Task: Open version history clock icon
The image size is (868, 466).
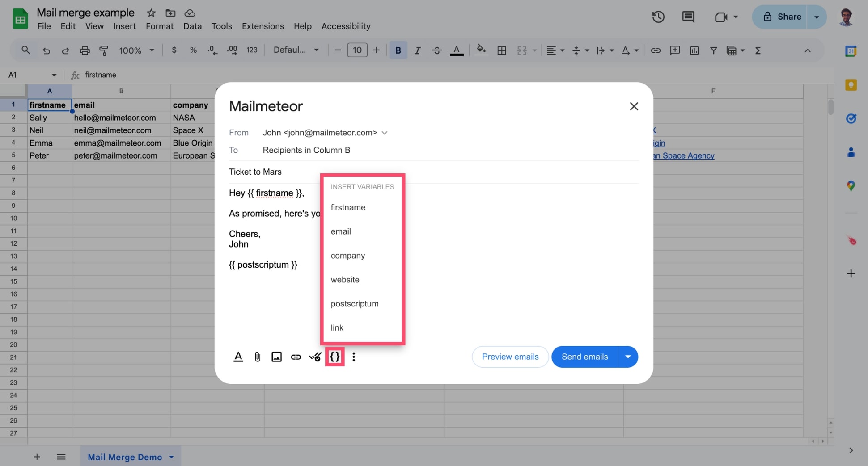Action: tap(658, 17)
